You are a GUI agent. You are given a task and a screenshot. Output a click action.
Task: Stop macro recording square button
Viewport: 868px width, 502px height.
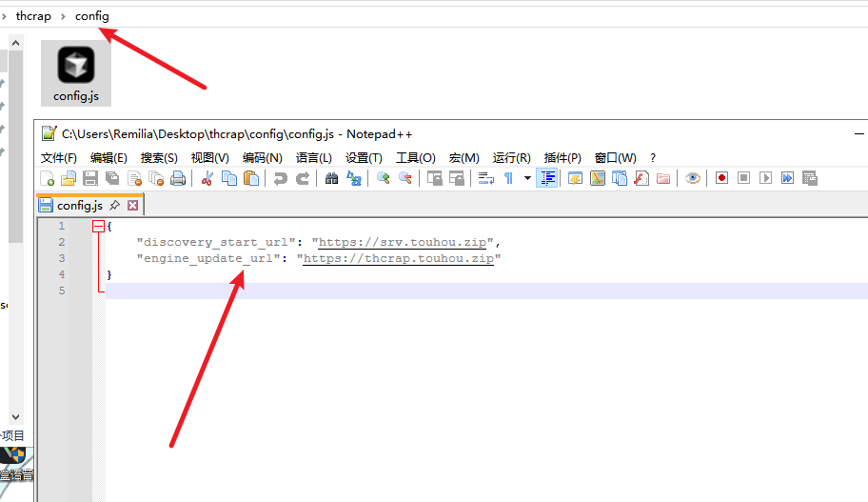point(743,178)
